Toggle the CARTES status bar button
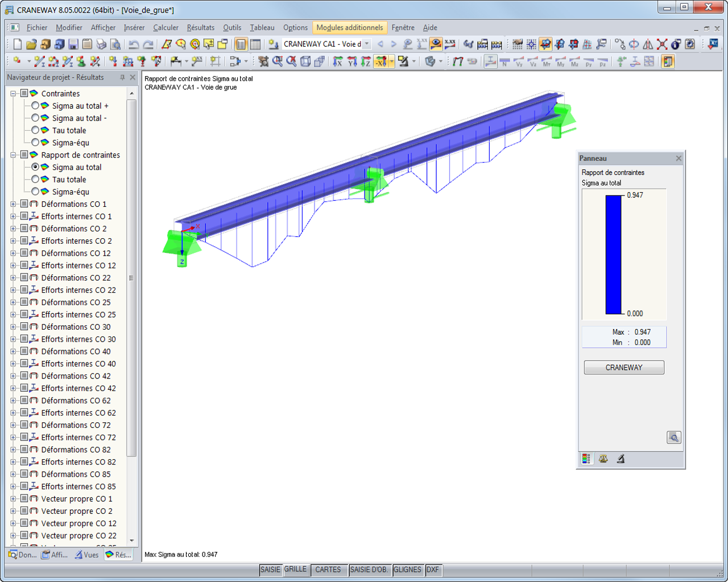This screenshot has height=582, width=728. tap(328, 569)
